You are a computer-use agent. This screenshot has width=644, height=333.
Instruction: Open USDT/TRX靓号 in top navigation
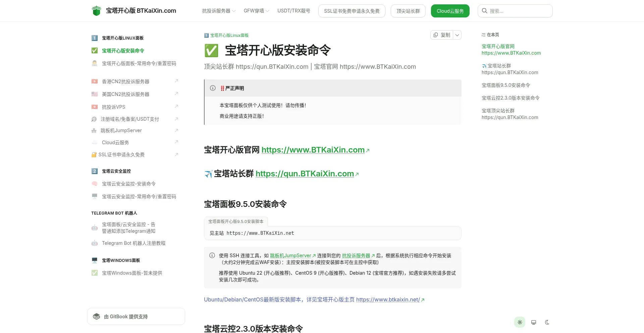pos(293,11)
